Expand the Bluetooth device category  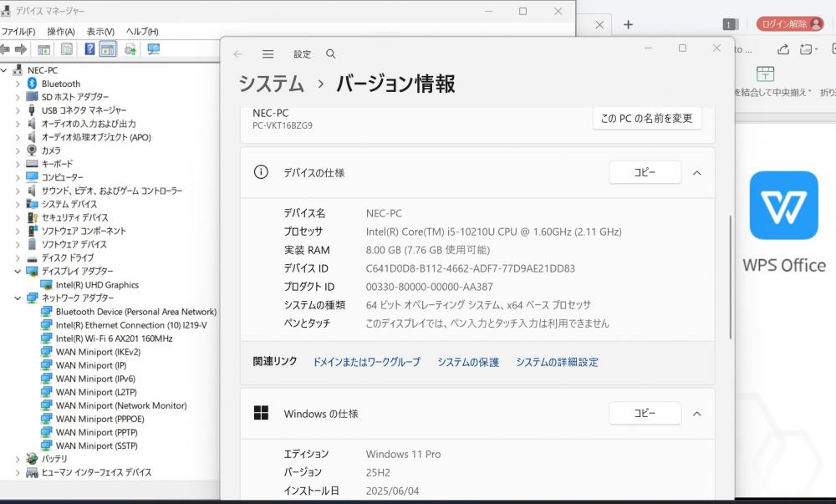click(x=18, y=84)
